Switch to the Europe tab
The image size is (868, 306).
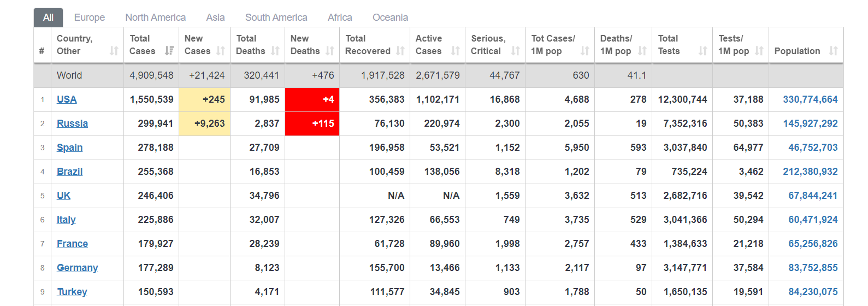point(90,17)
